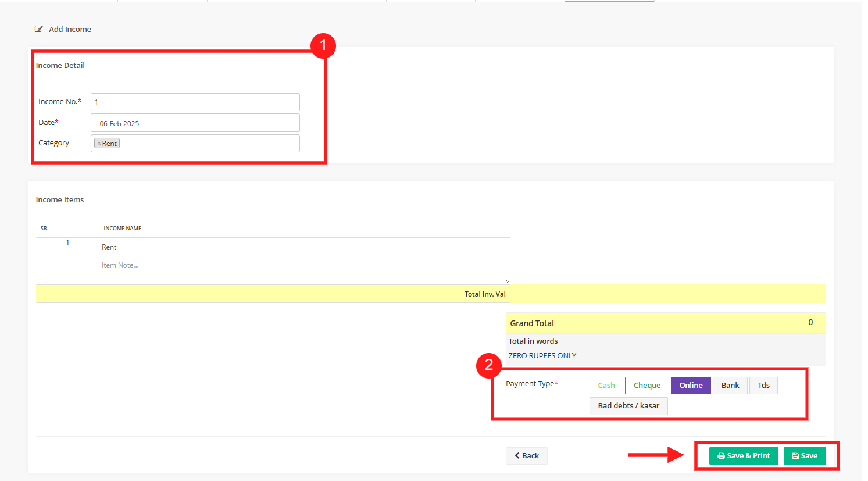Open the Category selection field
The height and width of the screenshot is (481, 868).
[209, 144]
